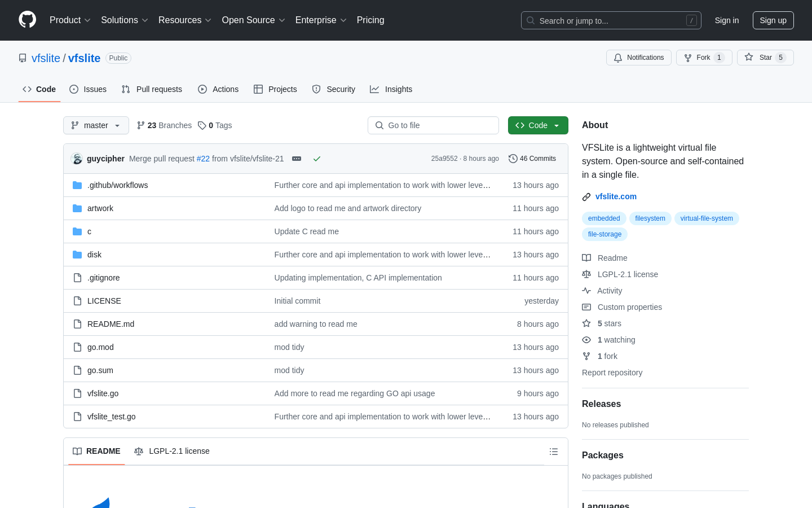The height and width of the screenshot is (508, 812).
Task: Click the embedded topic tag
Action: (604, 218)
